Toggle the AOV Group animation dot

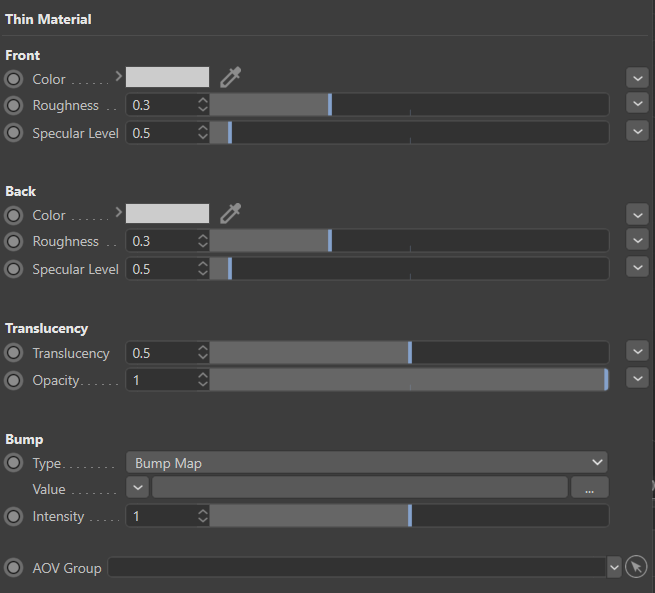coord(14,567)
